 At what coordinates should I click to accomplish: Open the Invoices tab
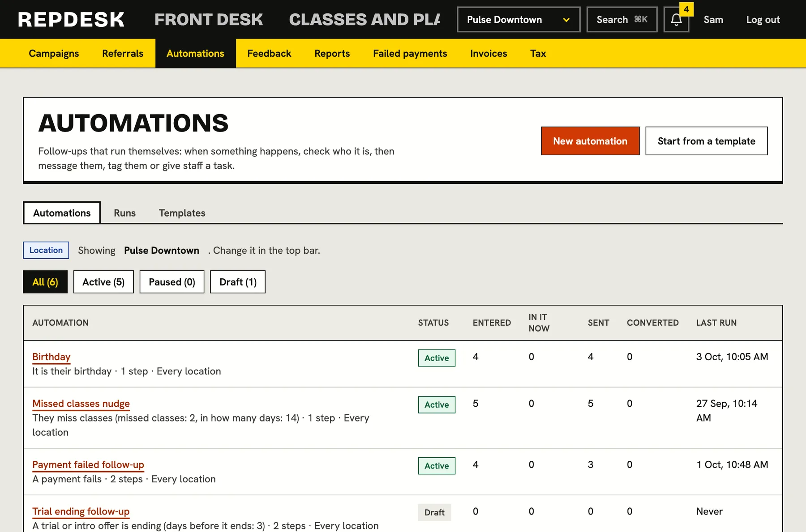pyautogui.click(x=489, y=53)
